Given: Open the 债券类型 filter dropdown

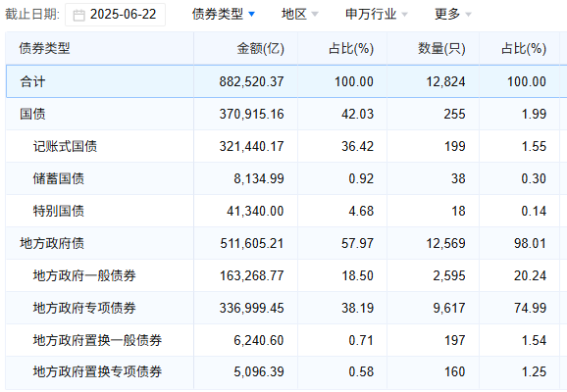Looking at the screenshot, I should (x=224, y=14).
